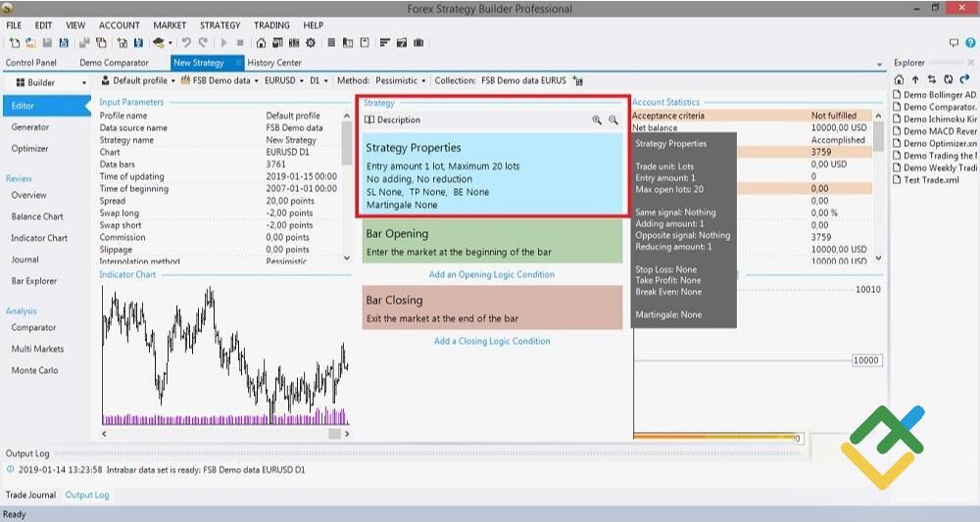This screenshot has height=522, width=980.
Task: Click Add a Closing Logic Condition link
Action: (492, 341)
